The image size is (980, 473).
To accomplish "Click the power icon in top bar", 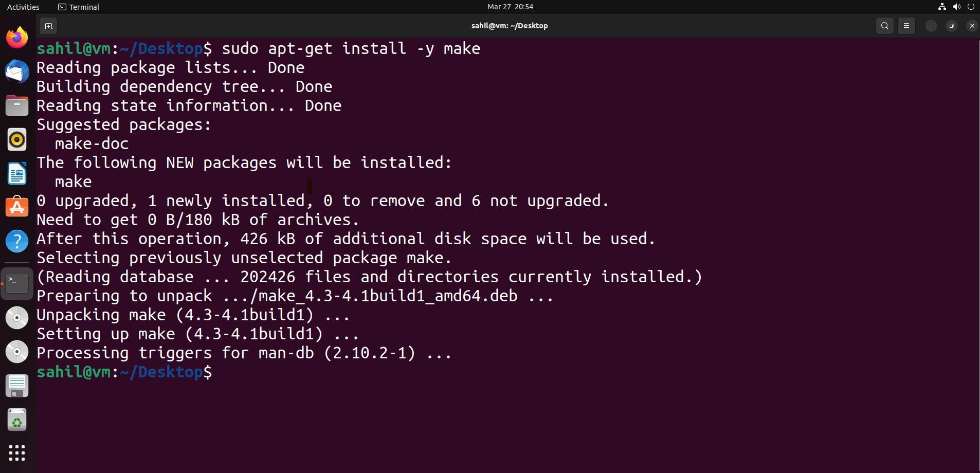I will tap(970, 7).
